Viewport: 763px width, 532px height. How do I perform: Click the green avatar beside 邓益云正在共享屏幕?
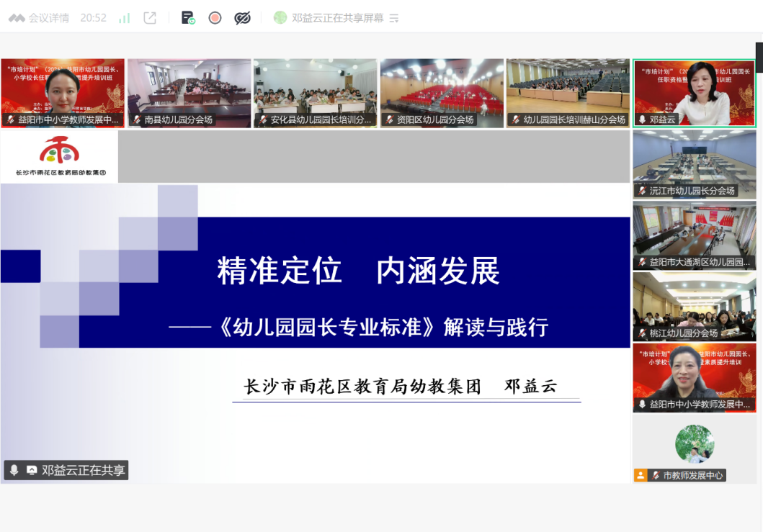coord(280,18)
